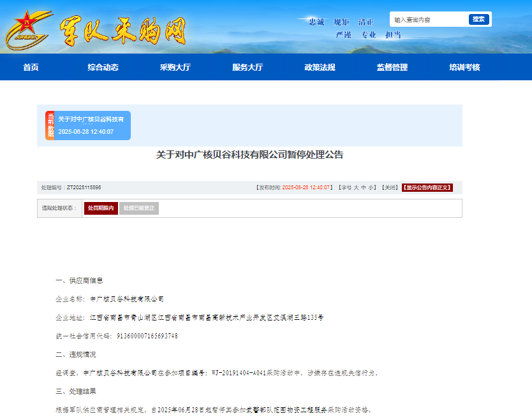
Task: Open the 综合动态 navigation item
Action: point(103,67)
